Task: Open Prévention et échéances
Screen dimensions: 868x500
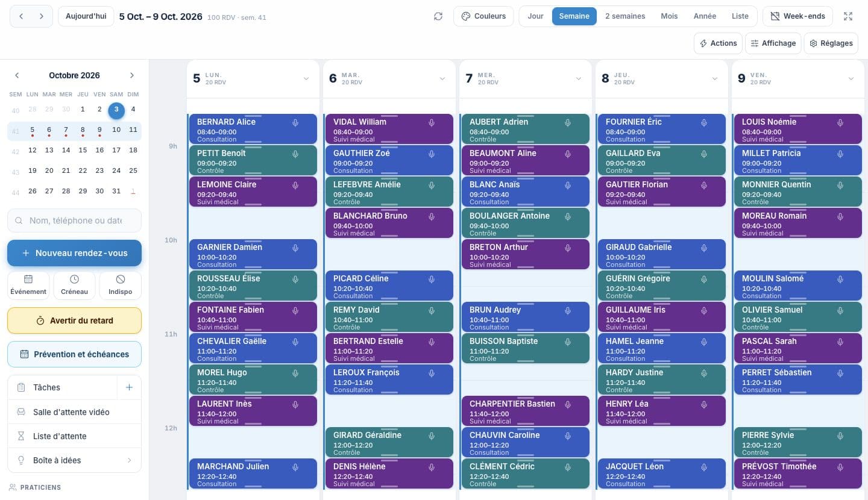Action: pyautogui.click(x=74, y=354)
